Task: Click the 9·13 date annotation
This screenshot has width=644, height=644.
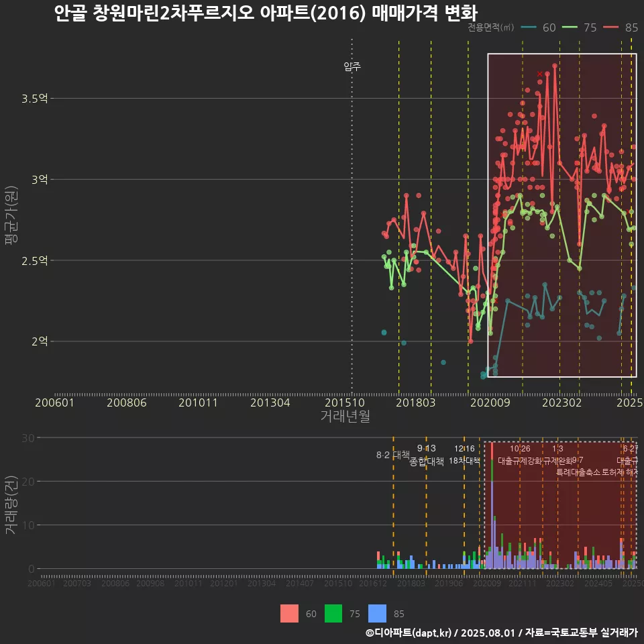Action: click(x=427, y=448)
